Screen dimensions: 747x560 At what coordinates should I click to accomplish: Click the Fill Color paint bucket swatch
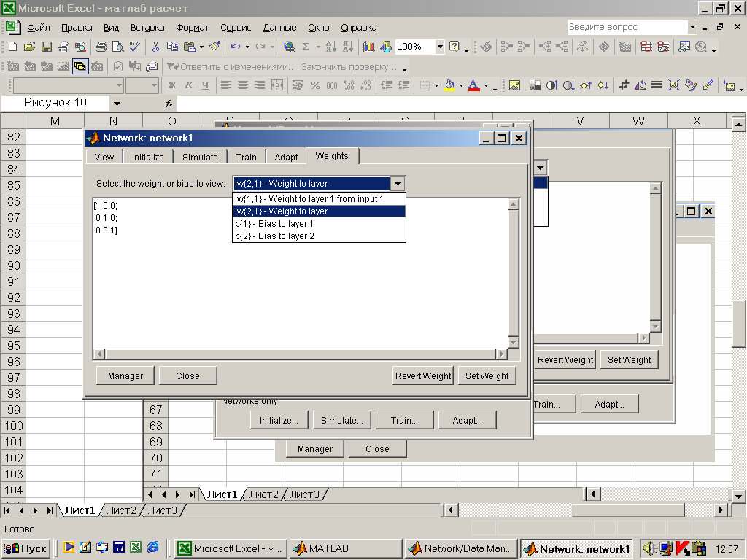pos(449,85)
